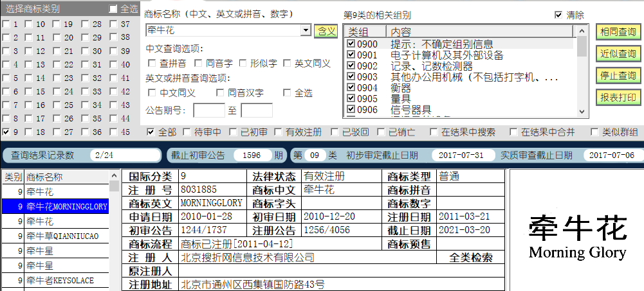Toggle the 全选 checkbox under English options
The width and height of the screenshot is (644, 291).
287,93
